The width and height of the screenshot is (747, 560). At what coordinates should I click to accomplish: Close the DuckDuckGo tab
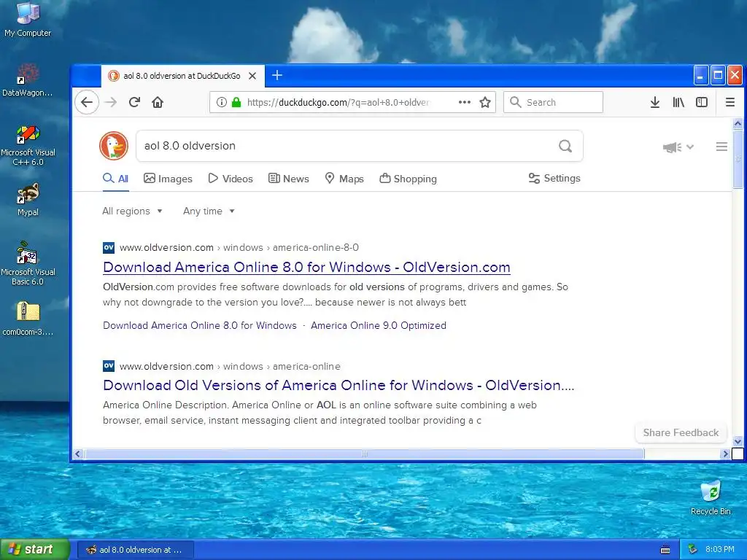point(252,76)
